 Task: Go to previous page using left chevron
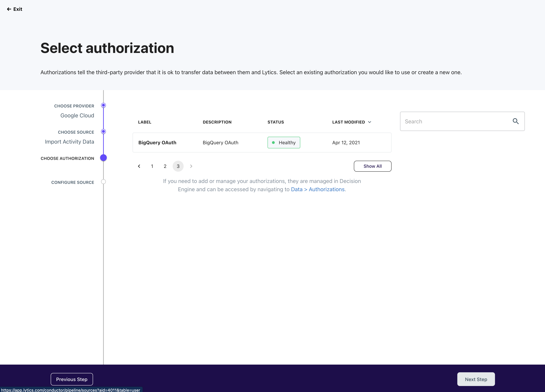tap(139, 166)
